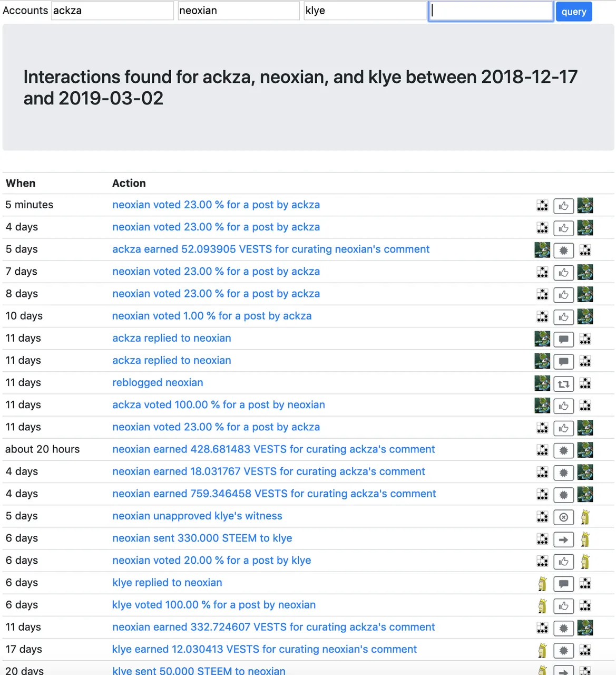Open neoxian earned 759.346458 VESTS curating link
The width and height of the screenshot is (616, 675).
point(274,494)
